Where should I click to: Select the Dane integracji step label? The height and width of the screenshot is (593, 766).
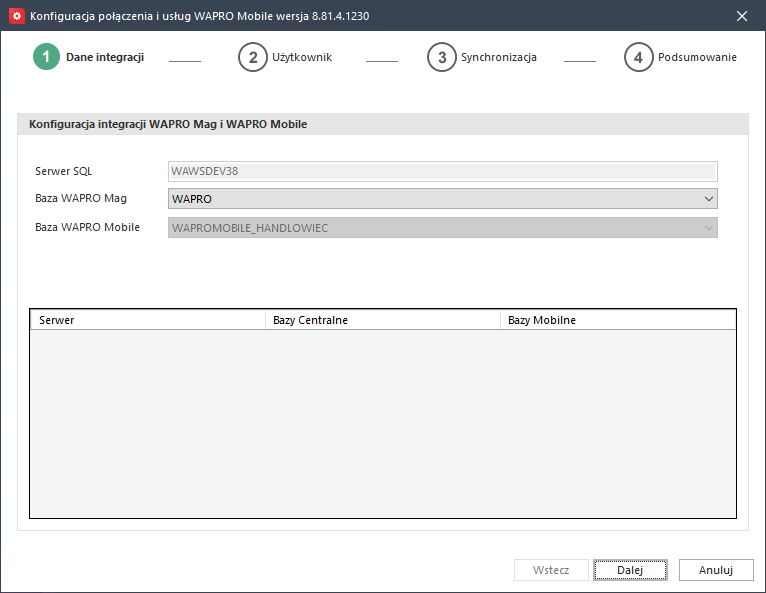click(x=105, y=57)
